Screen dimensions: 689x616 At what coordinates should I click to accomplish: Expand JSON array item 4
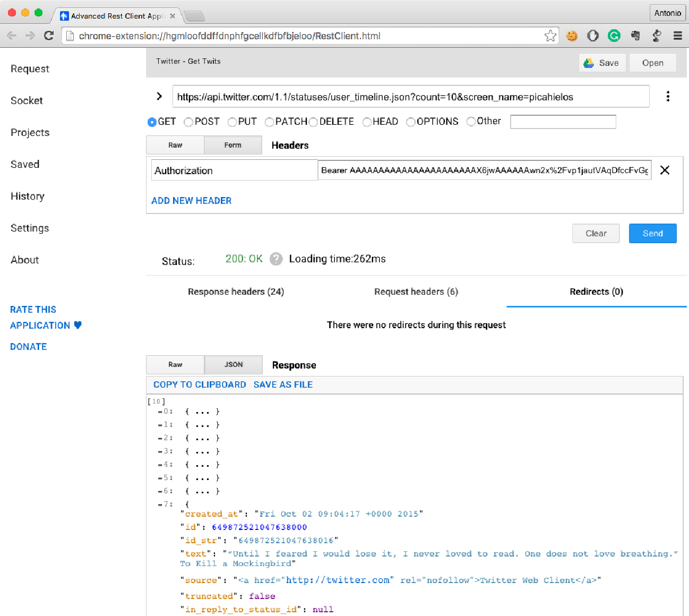pyautogui.click(x=160, y=465)
